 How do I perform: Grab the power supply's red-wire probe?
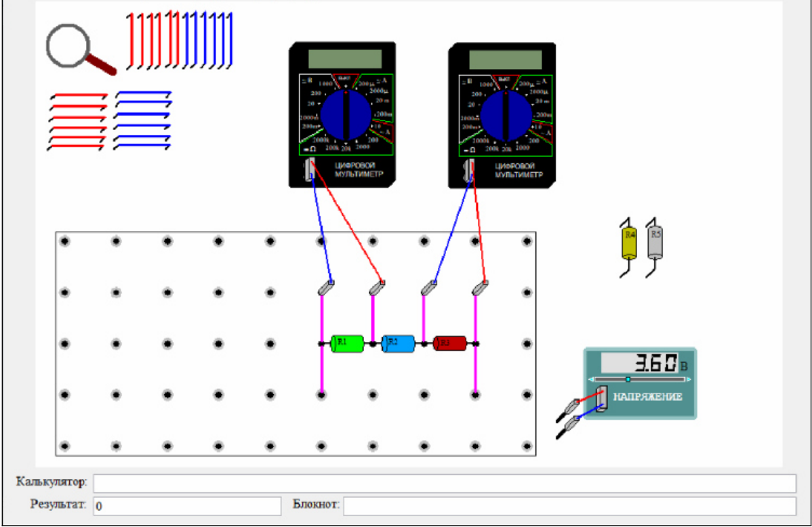(569, 410)
